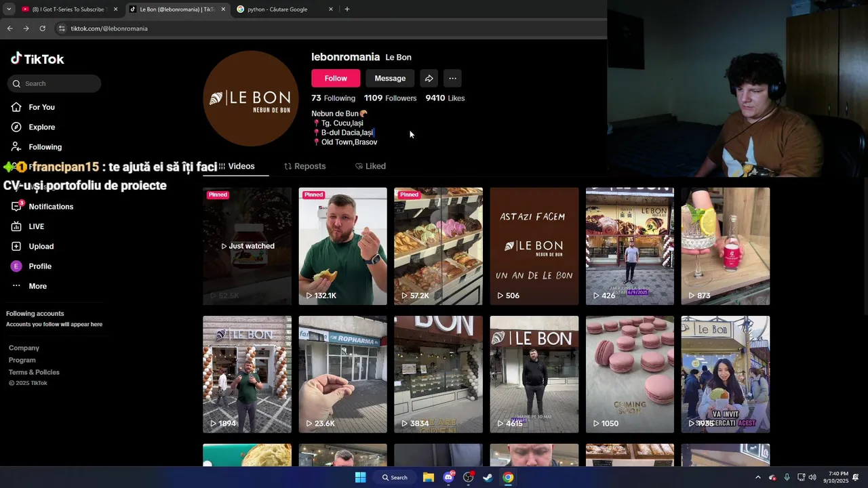Open the 73 Following list
The width and height of the screenshot is (868, 488).
coord(333,98)
